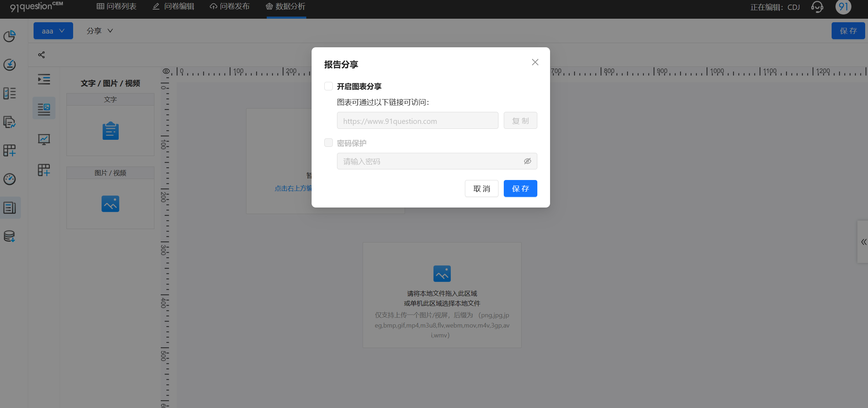The image size is (868, 408).
Task: Click the top-right 保存 button
Action: point(848,31)
